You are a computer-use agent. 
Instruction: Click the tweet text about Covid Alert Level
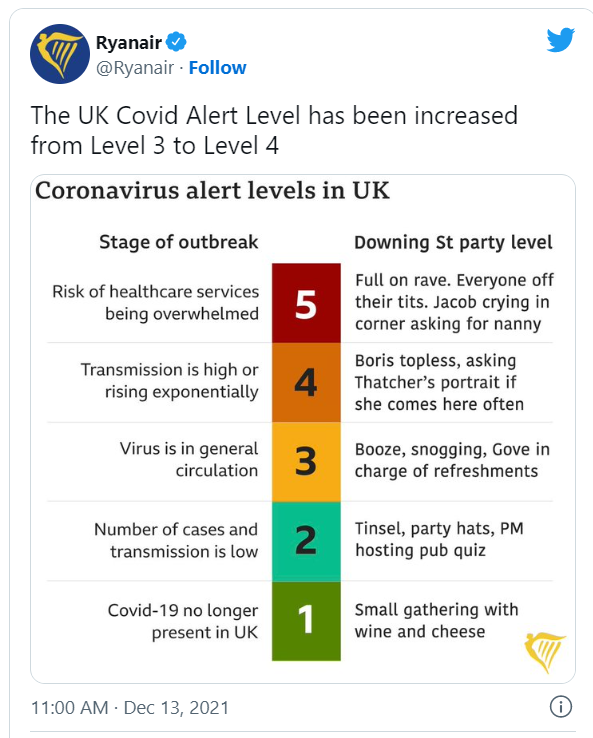point(274,130)
